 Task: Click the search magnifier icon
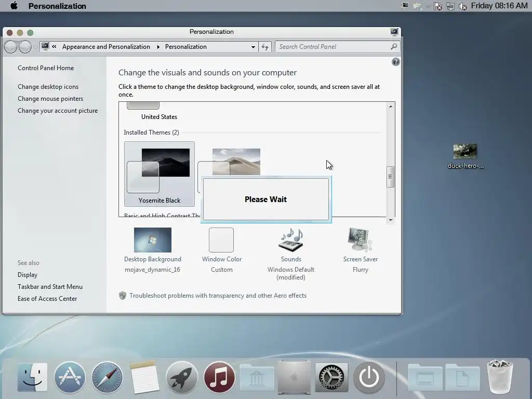click(x=394, y=46)
